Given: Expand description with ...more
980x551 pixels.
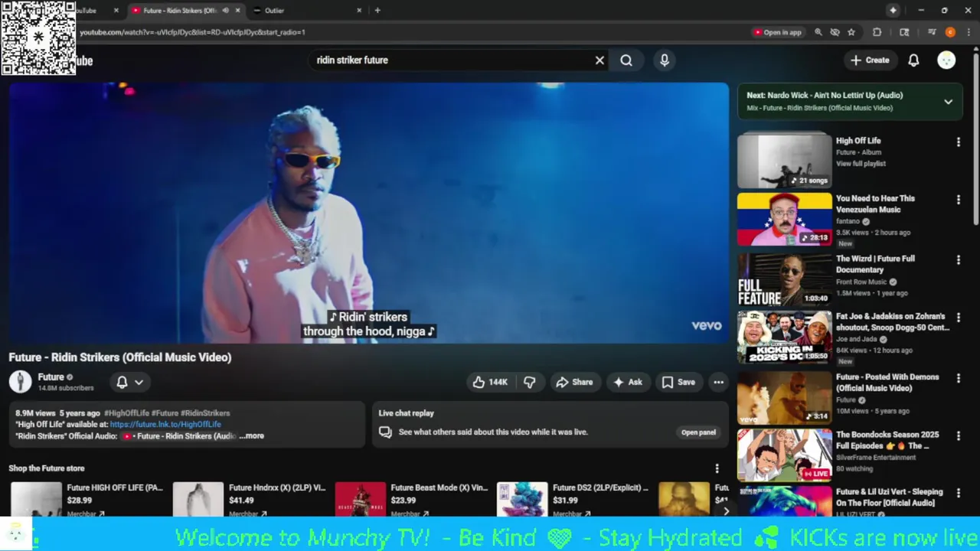Looking at the screenshot, I should point(252,436).
